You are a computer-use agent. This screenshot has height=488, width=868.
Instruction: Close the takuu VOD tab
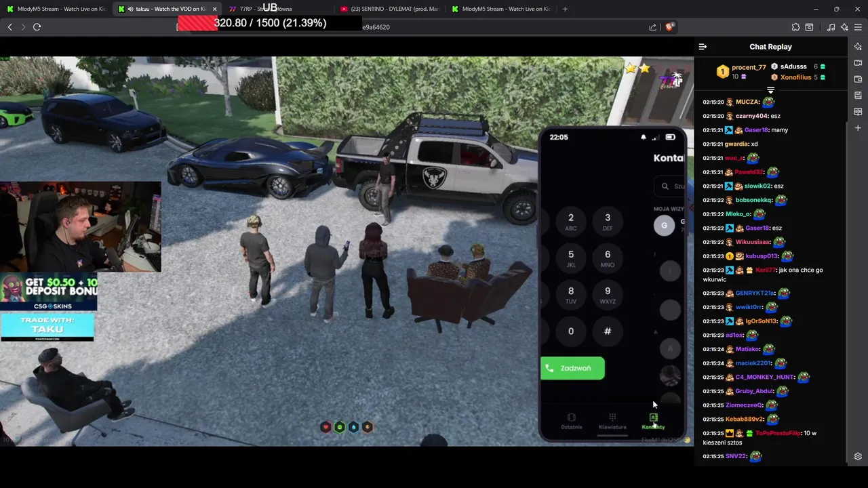(214, 9)
